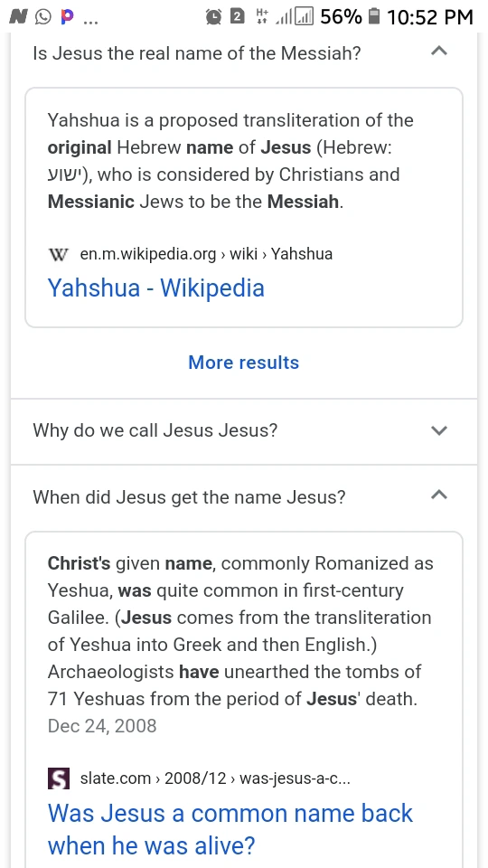Open 'Was Jesus a common name' article
Screen dimensions: 488x868
pos(230,829)
